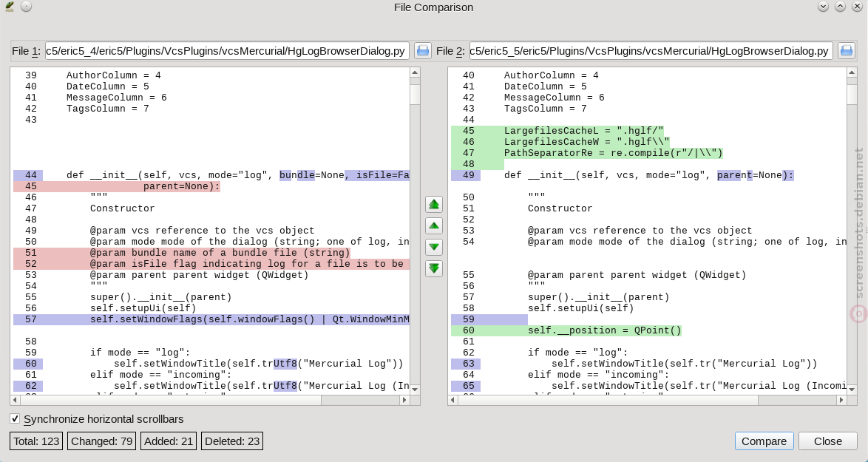Click '@param isFile flag indicating' line in left pane
The width and height of the screenshot is (868, 462).
pos(250,264)
